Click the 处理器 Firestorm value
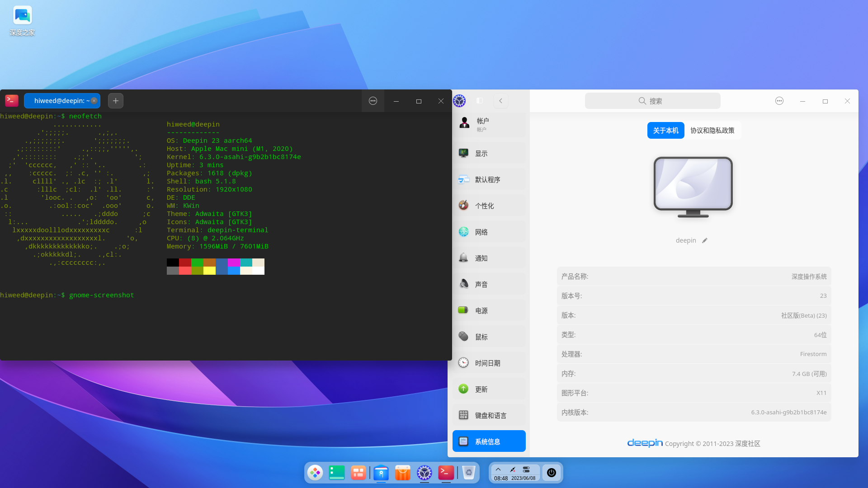The height and width of the screenshot is (488, 868). click(813, 354)
